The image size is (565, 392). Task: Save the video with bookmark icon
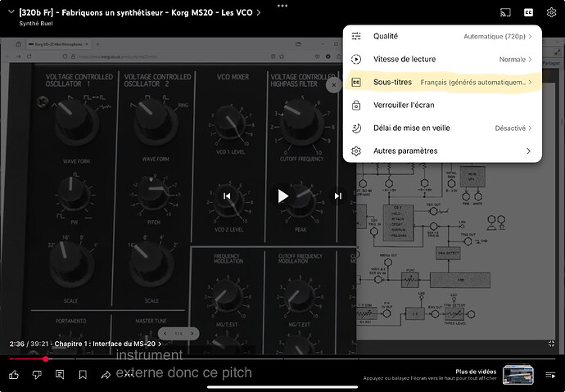tap(83, 375)
